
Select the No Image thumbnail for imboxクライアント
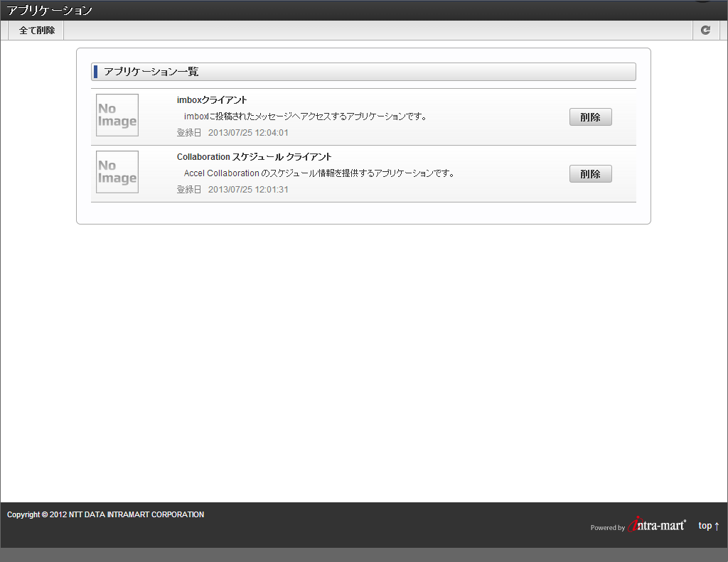pyautogui.click(x=117, y=114)
